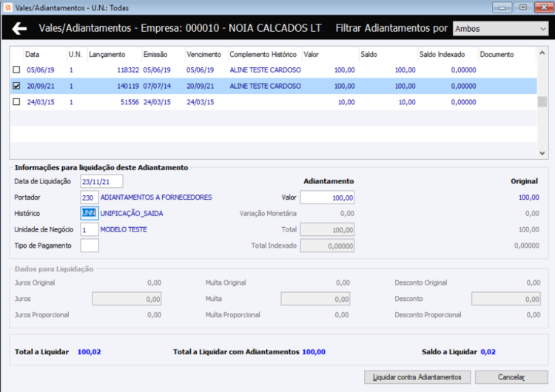Screen dimensions: 555x392
Task: Click the Saldo column header
Action: [x=388, y=55]
